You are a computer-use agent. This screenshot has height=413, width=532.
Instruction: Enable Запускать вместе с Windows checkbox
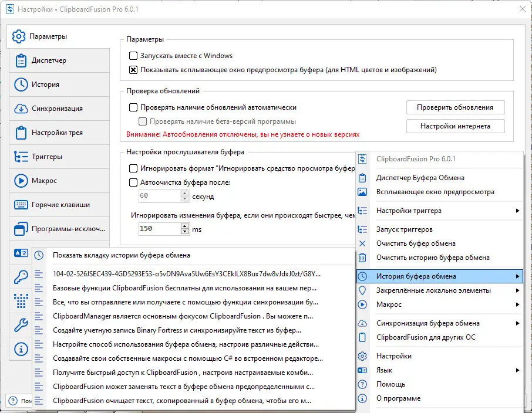(x=133, y=56)
